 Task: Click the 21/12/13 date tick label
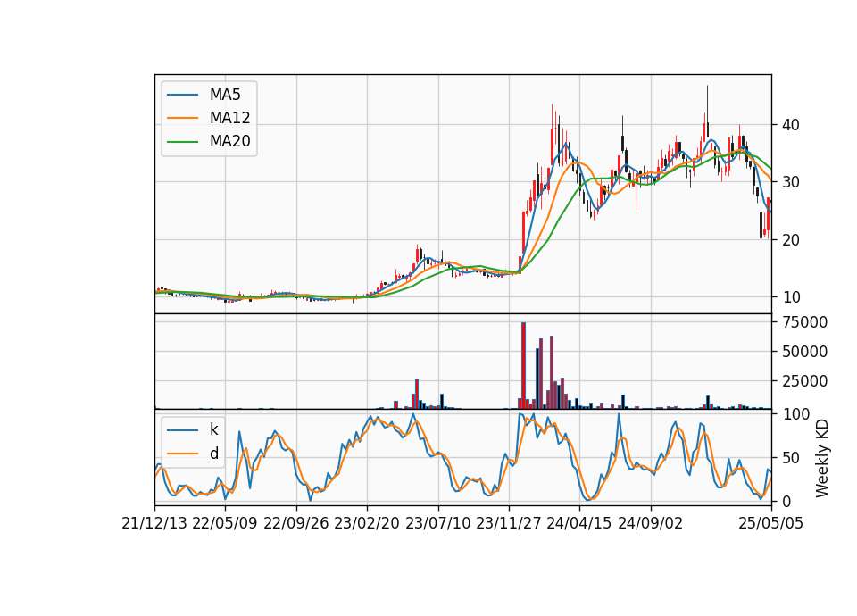click(x=154, y=523)
